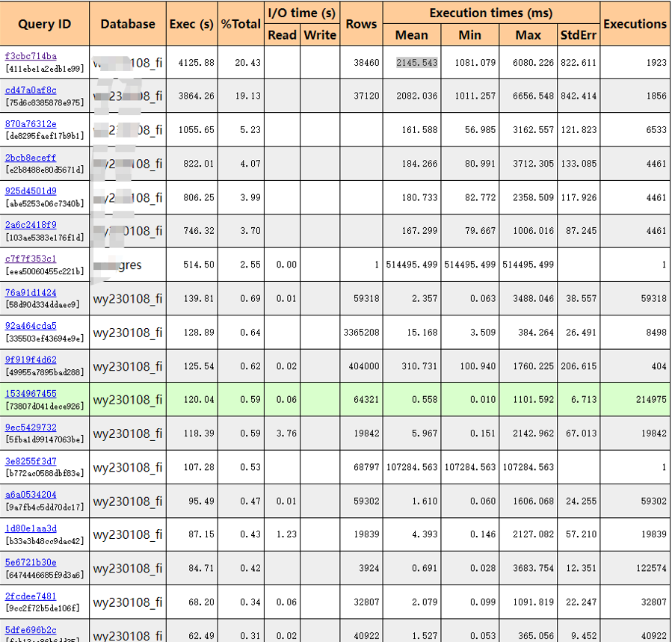Screen dimensions: 672x642
Task: Click the Read sub-column header
Action: 282,35
